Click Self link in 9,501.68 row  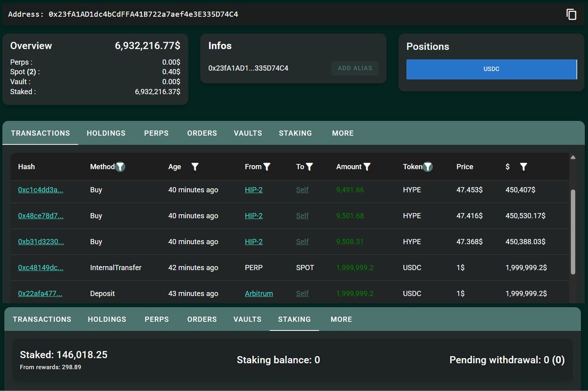pos(302,216)
